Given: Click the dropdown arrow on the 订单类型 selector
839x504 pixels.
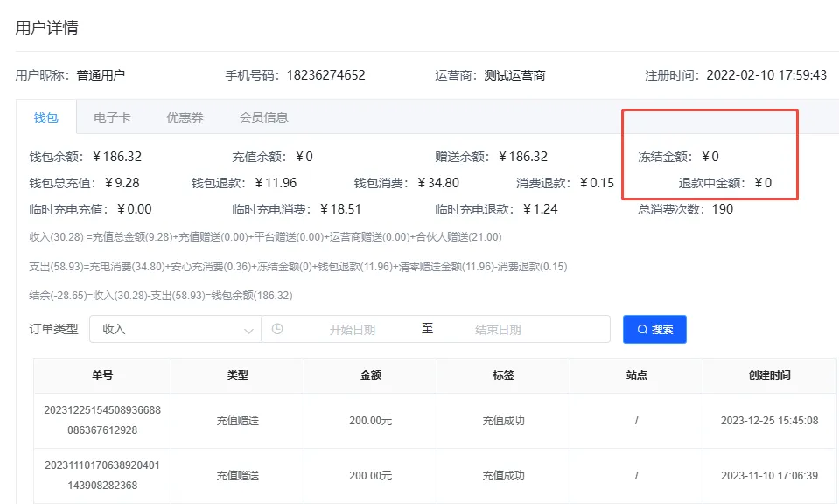Looking at the screenshot, I should pos(250,329).
